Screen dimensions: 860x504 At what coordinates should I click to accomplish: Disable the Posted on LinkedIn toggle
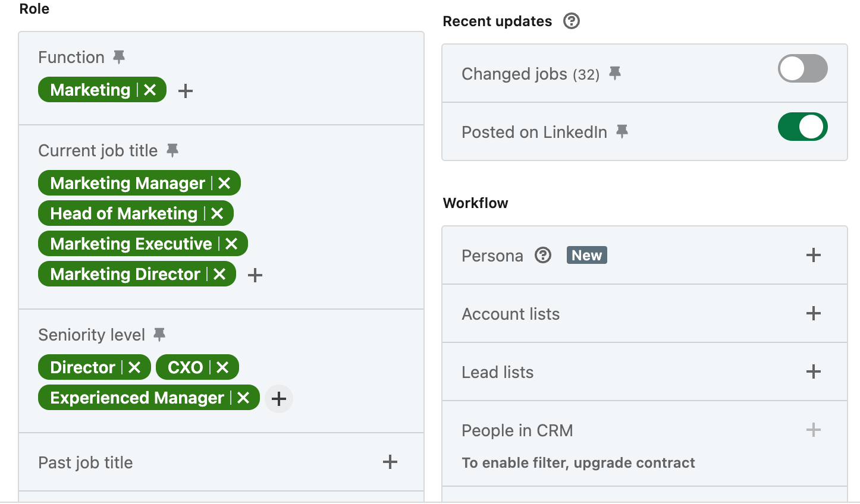pos(803,127)
